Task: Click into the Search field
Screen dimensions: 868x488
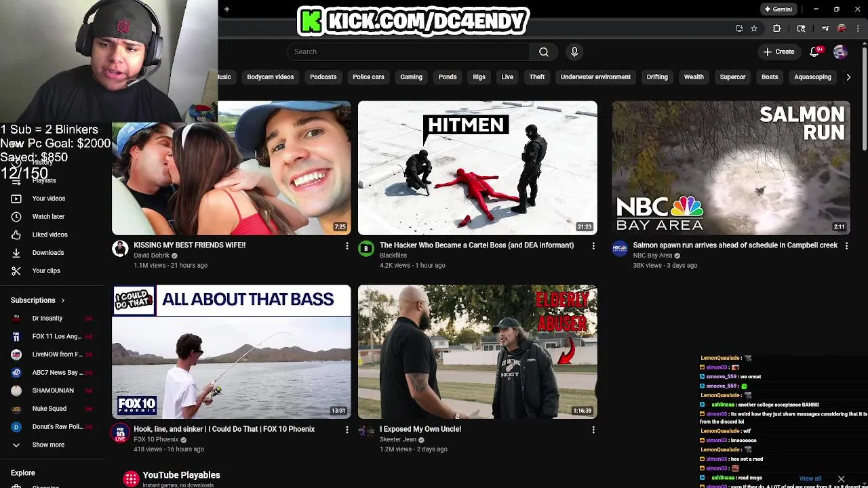Action: (409, 52)
